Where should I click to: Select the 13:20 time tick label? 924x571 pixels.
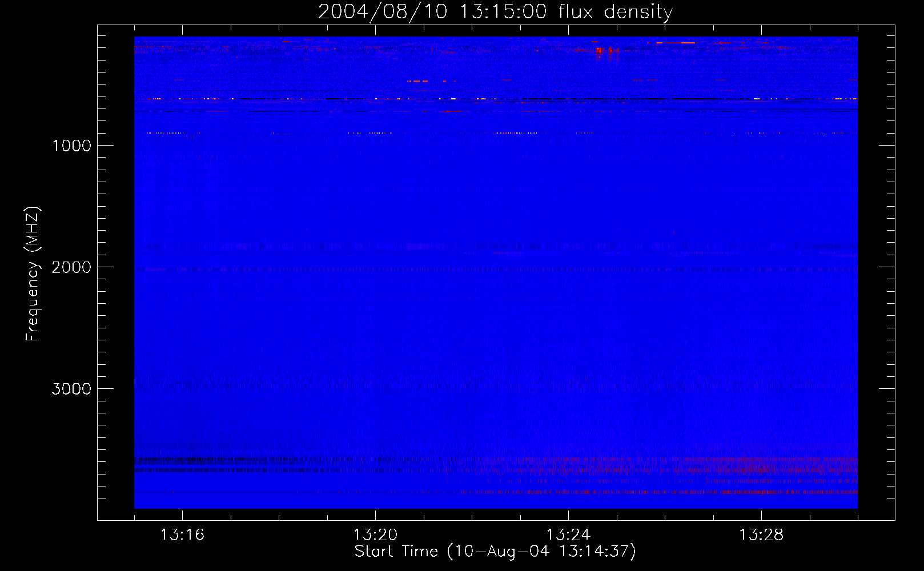pos(375,534)
